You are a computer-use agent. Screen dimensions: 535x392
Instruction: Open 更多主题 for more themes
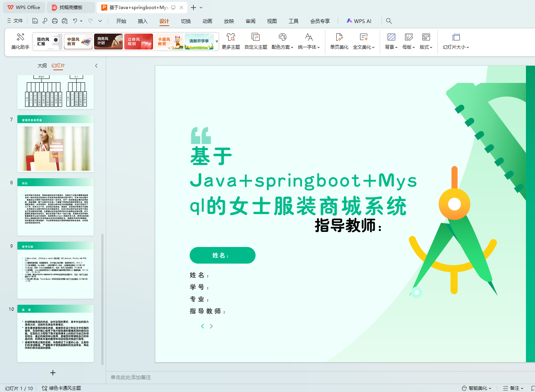231,42
